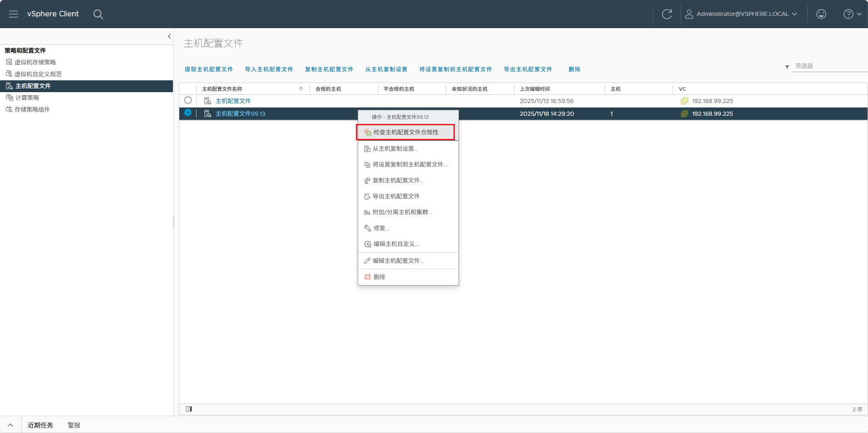Click the 筛选器 filter input field
Screen dimensions: 868x433
pyautogui.click(x=830, y=66)
